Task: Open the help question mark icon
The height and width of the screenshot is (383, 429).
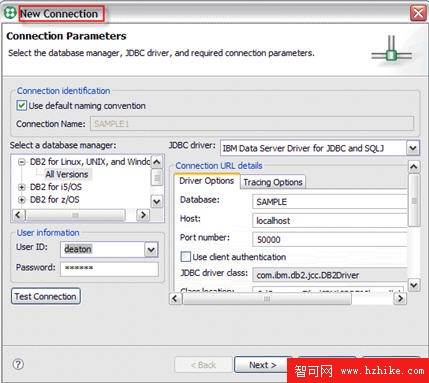Action: (x=18, y=364)
